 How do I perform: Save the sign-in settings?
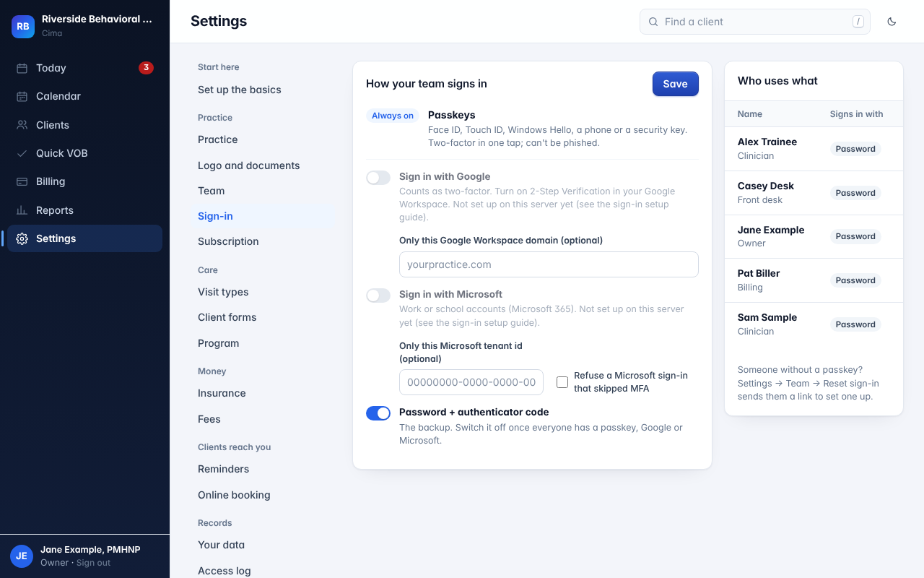(676, 84)
